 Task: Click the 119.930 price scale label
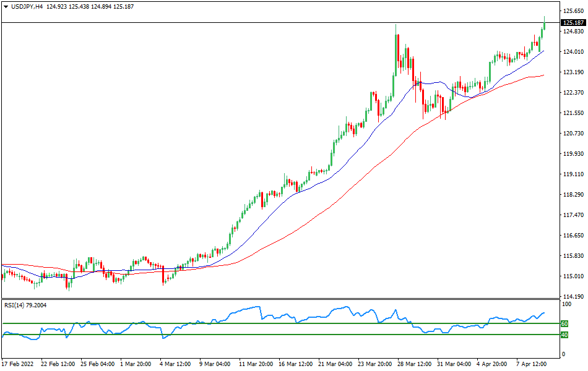coord(573,154)
